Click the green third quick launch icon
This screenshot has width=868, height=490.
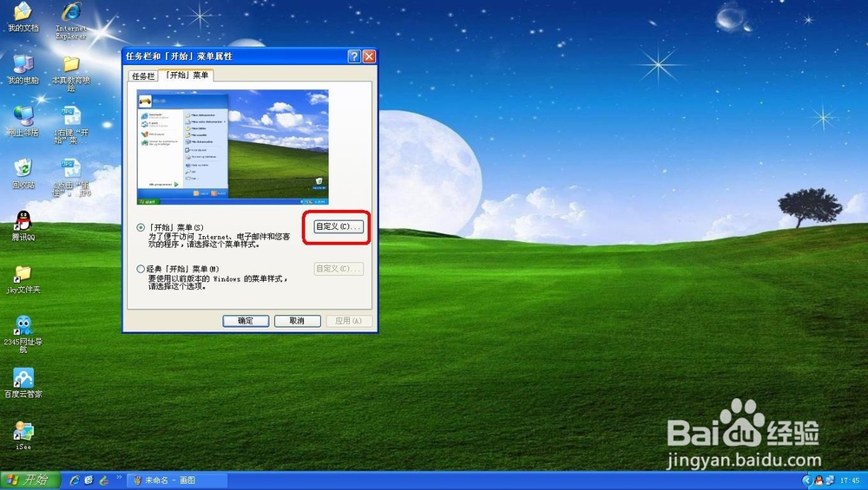(x=103, y=480)
